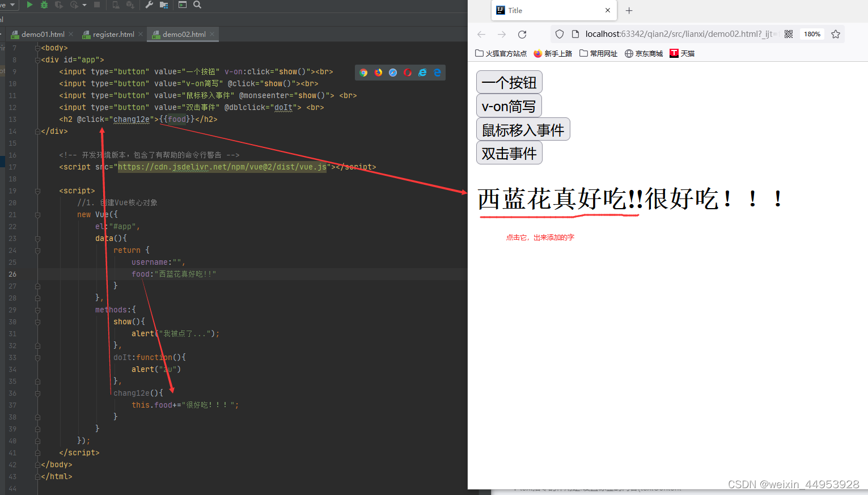868x495 pixels.
Task: Open page in Opera from editor popup
Action: click(408, 73)
